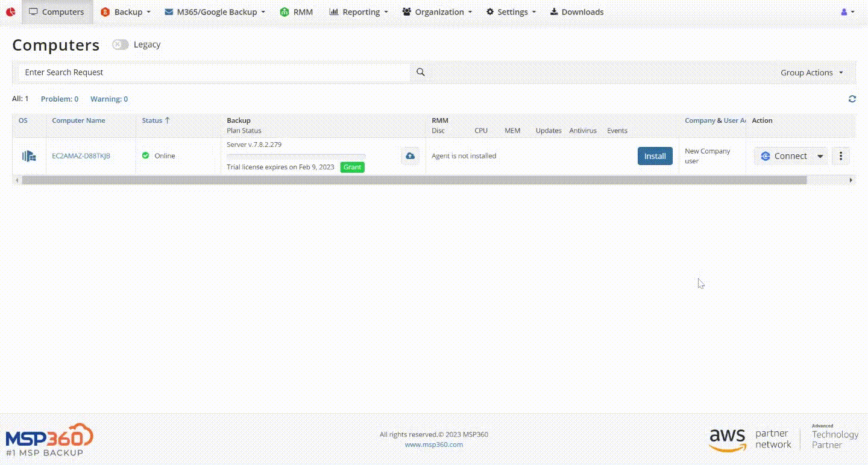
Task: Click the cloud backup icon in Backup column
Action: [410, 156]
